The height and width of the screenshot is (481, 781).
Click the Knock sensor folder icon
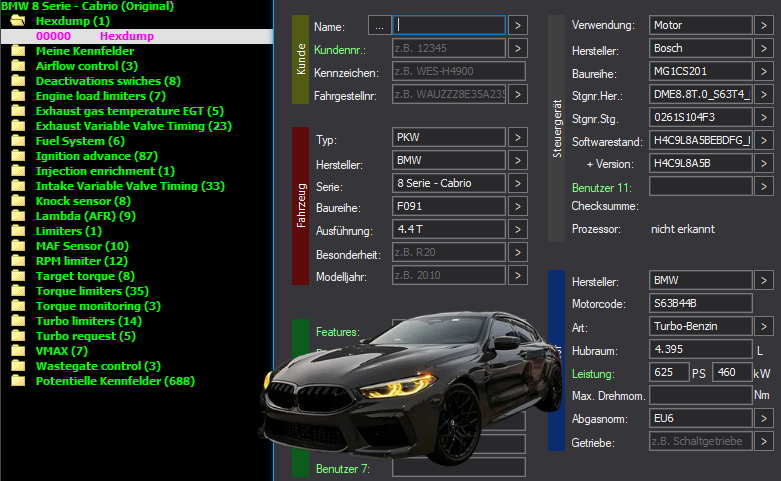point(18,201)
